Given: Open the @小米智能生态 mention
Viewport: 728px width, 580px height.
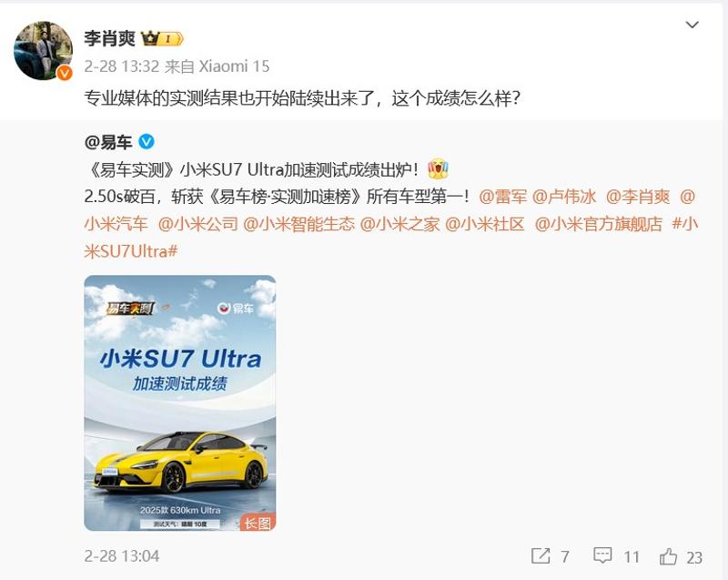Looking at the screenshot, I should [x=299, y=224].
